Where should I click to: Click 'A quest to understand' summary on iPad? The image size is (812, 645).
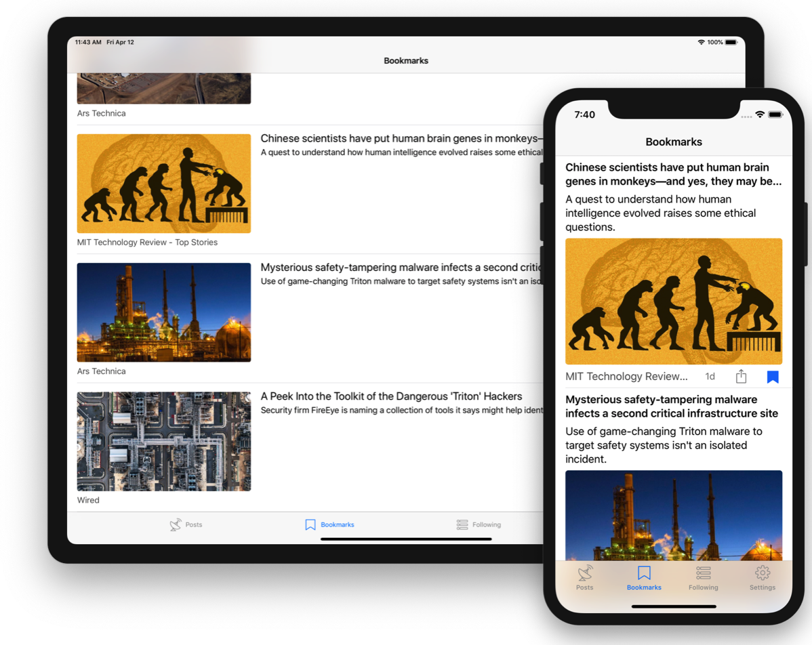click(x=402, y=152)
